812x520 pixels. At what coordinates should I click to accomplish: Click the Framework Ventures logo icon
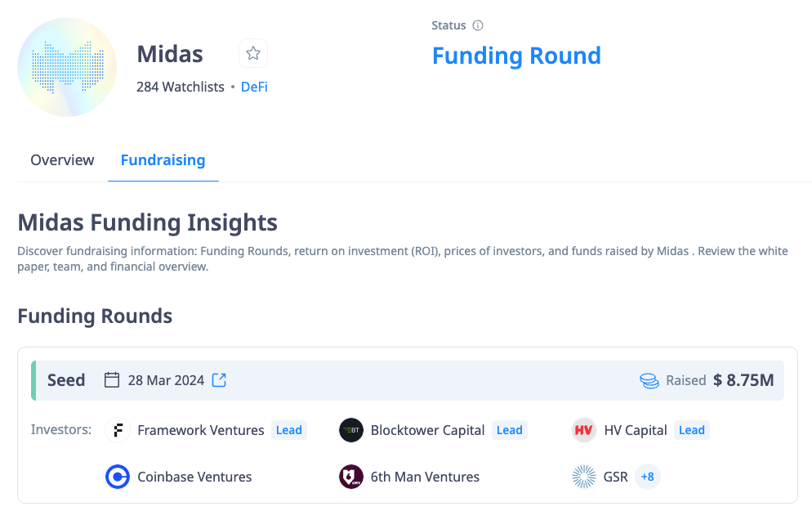[118, 430]
